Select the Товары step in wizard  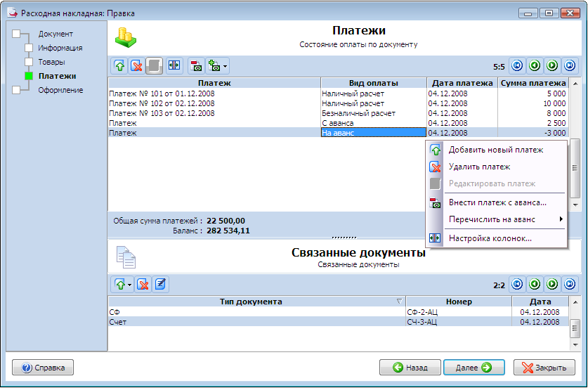click(x=51, y=62)
